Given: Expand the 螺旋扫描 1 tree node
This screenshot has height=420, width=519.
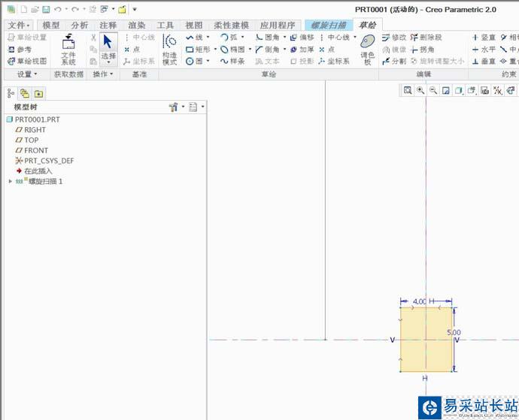Looking at the screenshot, I should pyautogui.click(x=11, y=181).
